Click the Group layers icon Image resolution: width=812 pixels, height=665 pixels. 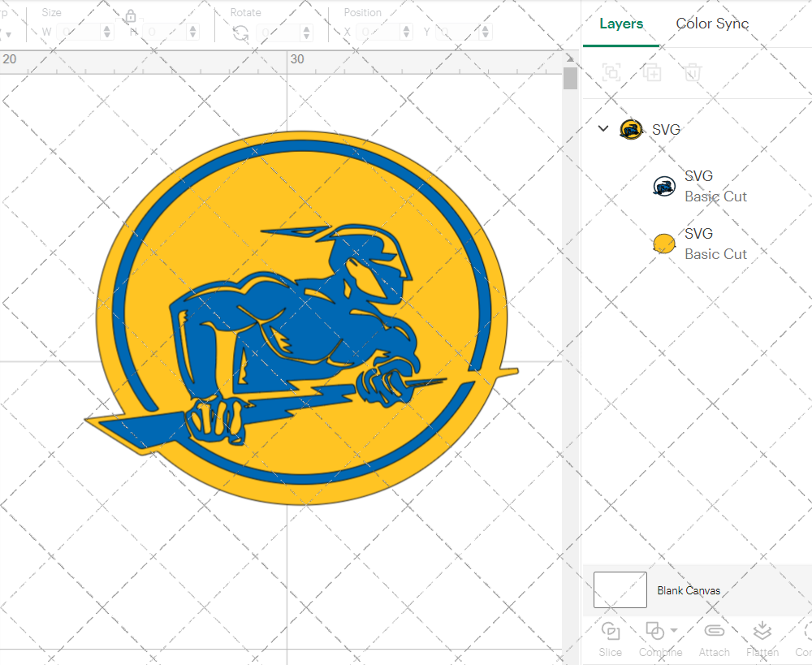tap(611, 72)
